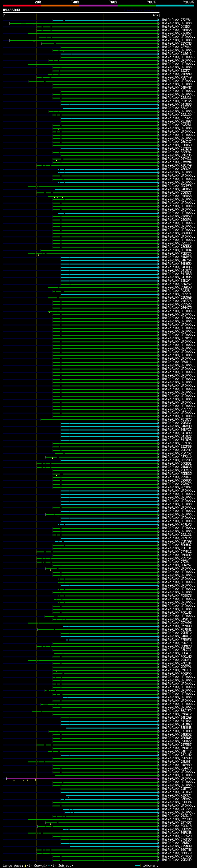Open hit UniRef100_Q64475
The width and height of the screenshot is (197, 868).
176,308
